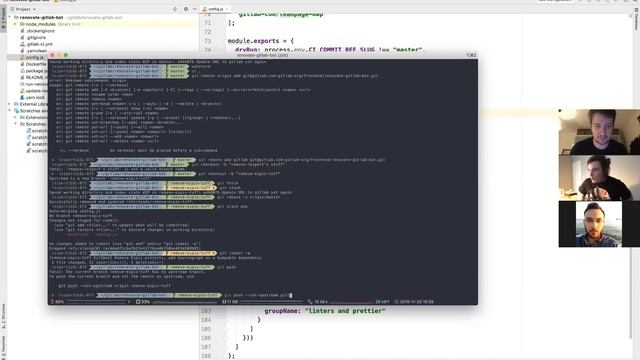Image resolution: width=640 pixels, height=360 pixels.
Task: Open the Structure tool window tab
Action: click(3, 316)
